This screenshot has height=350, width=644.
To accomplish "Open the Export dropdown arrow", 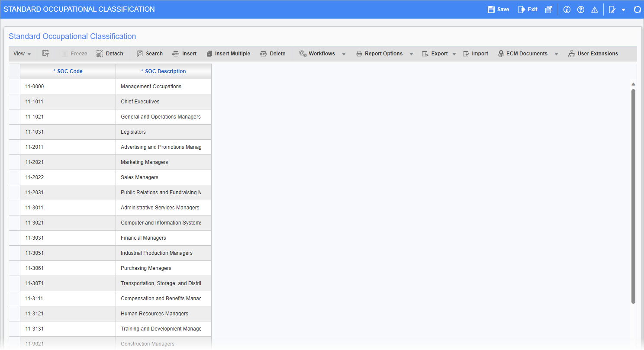I will 454,54.
